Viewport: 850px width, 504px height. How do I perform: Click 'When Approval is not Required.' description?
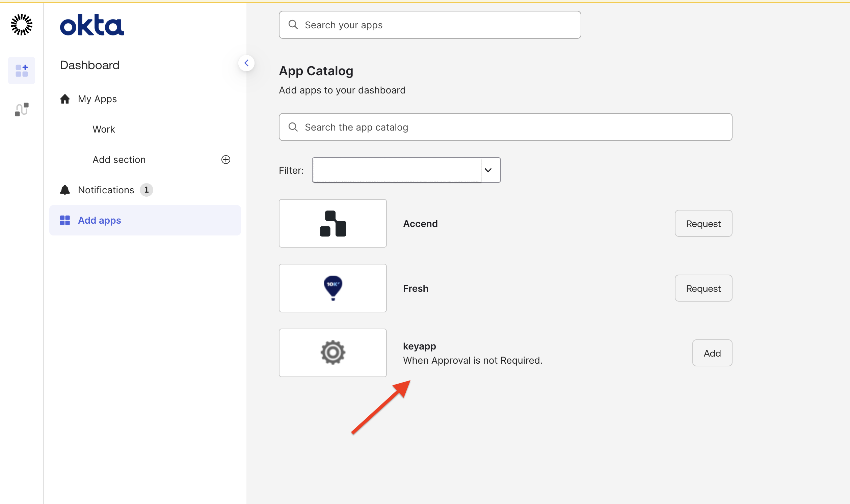point(473,360)
